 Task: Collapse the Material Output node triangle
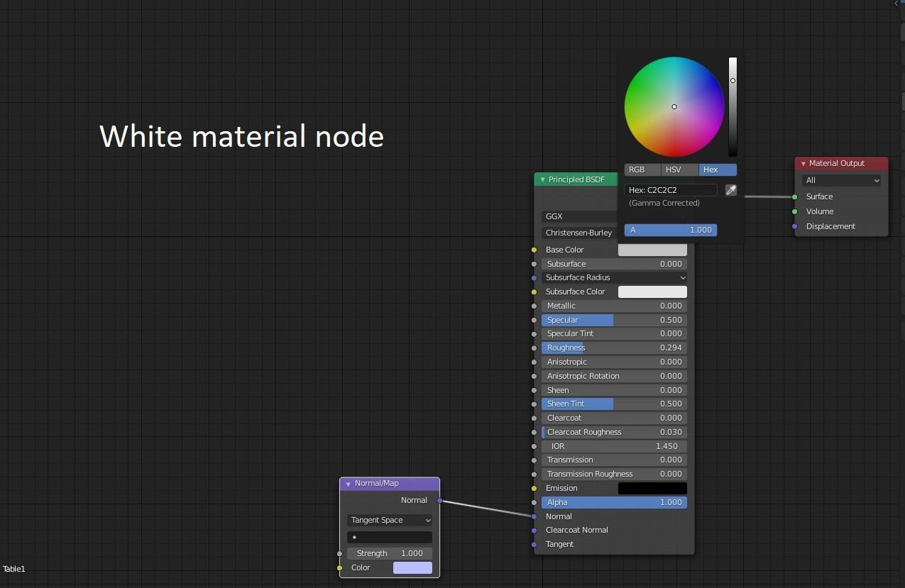pos(803,164)
